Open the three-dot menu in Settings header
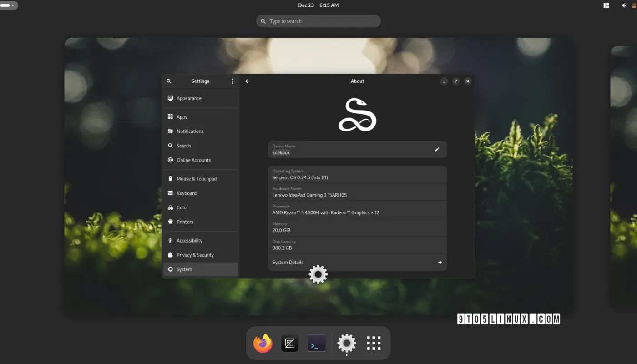637x364 pixels. [x=232, y=81]
